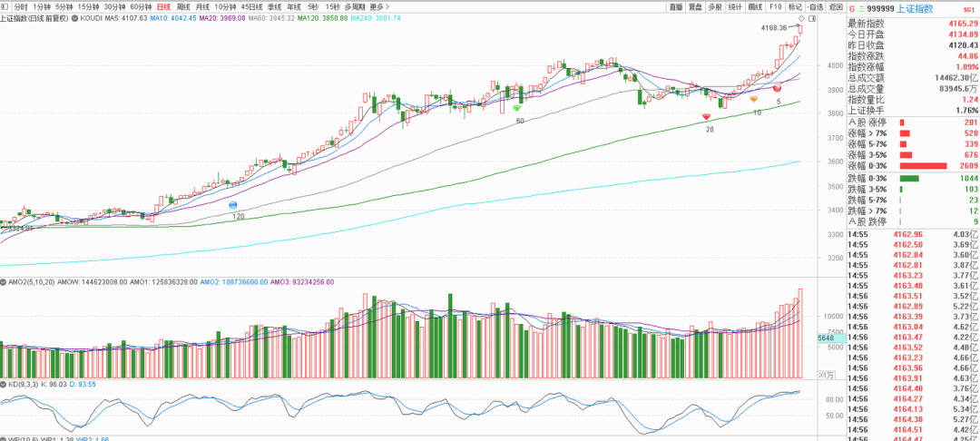Click the 涨幅 0-3% red bar

[x=923, y=166]
